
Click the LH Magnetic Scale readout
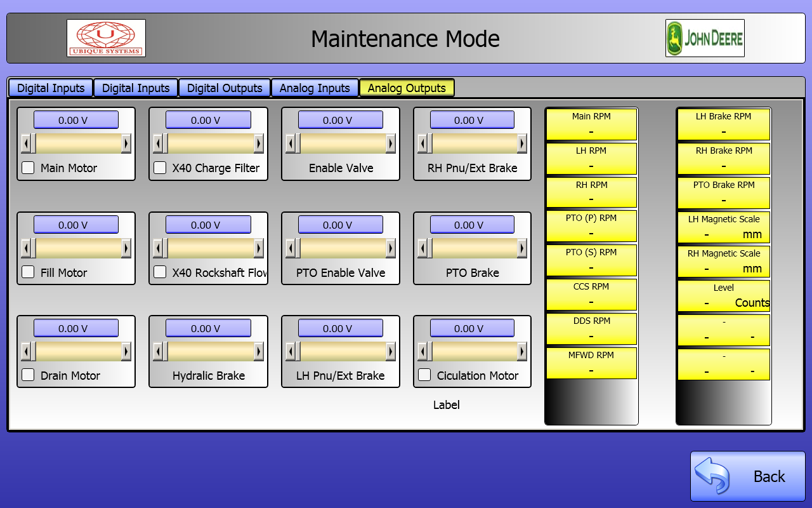pos(724,227)
